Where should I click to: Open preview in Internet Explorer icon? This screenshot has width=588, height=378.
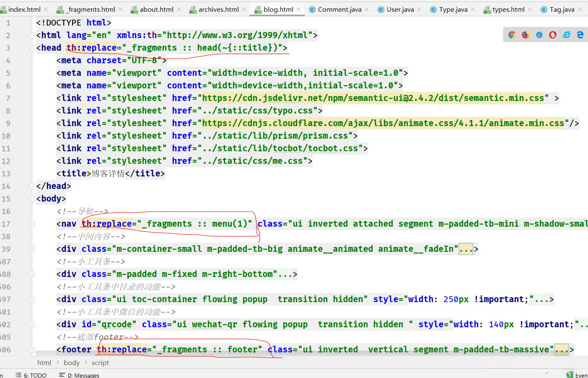[567, 35]
